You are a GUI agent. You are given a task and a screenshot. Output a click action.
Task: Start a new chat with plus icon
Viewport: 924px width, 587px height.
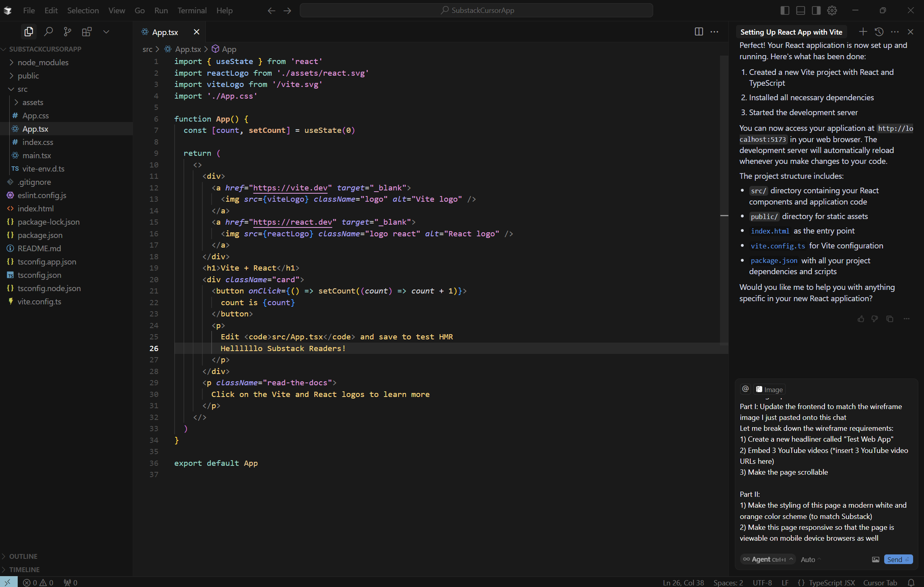pos(862,32)
